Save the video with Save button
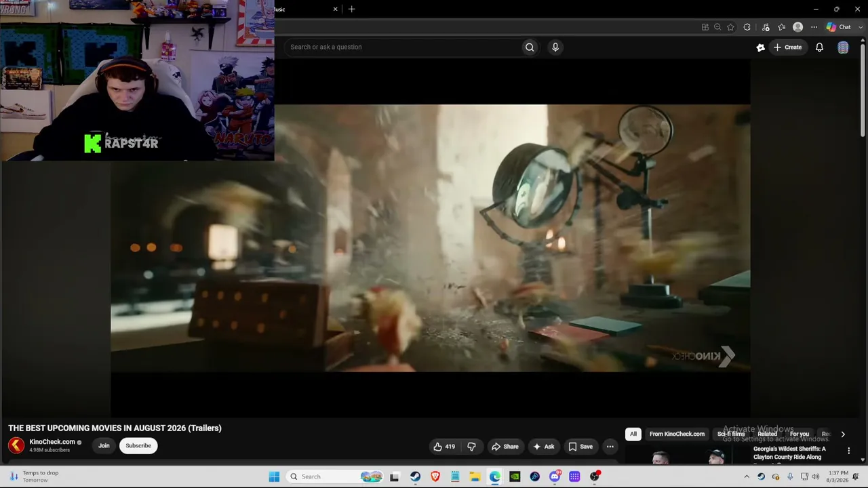 point(580,447)
